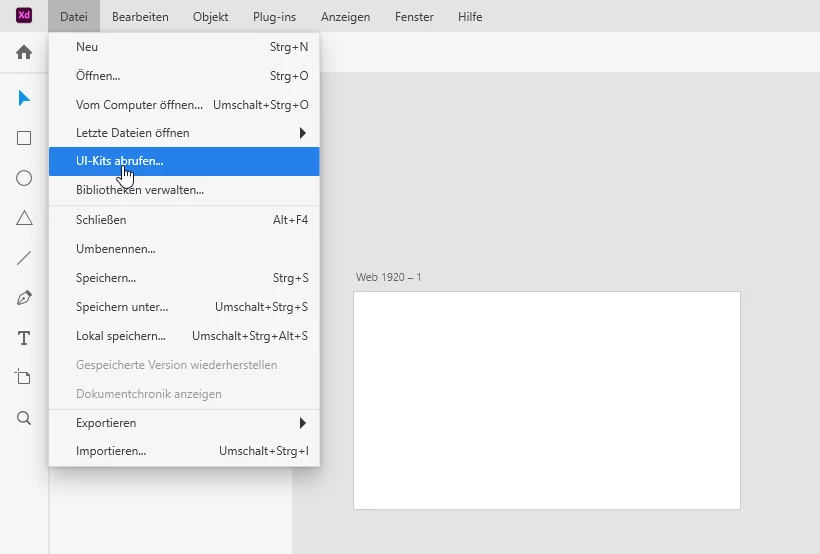This screenshot has width=820, height=554.
Task: Select Bibliotheken verwalten... entry
Action: (x=184, y=190)
